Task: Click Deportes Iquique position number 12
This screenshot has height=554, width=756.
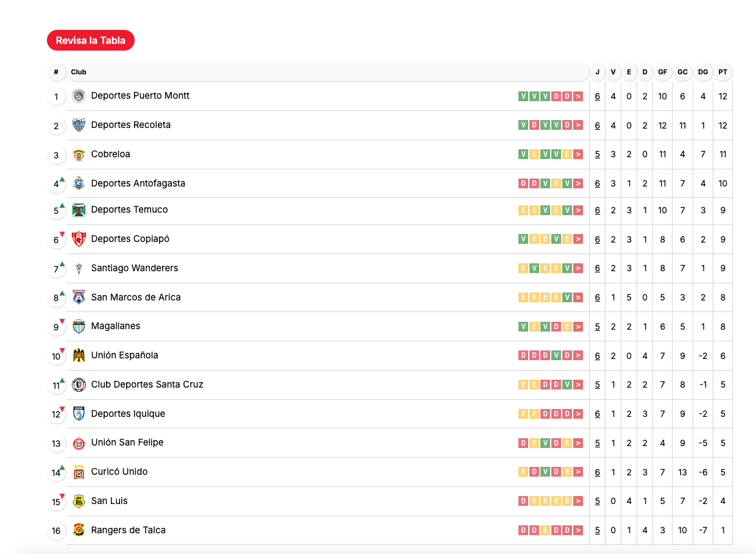Action: click(x=56, y=414)
